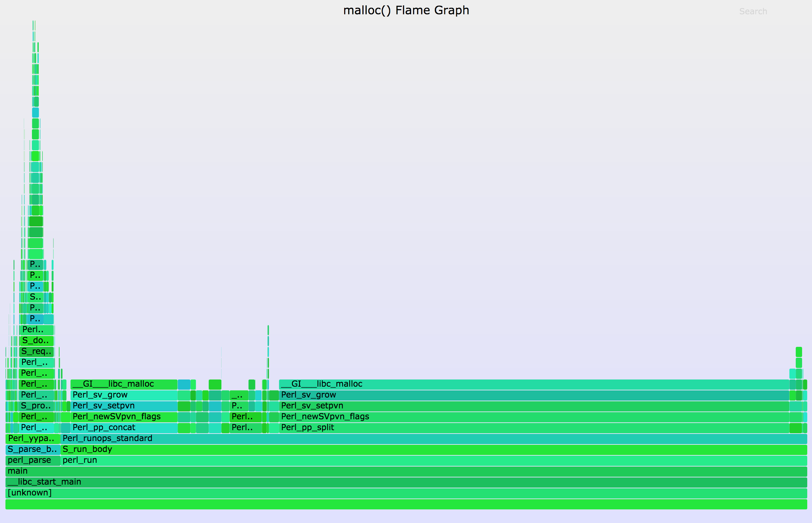The width and height of the screenshot is (812, 523).
Task: Click the __libc_start_main frame
Action: 406,482
